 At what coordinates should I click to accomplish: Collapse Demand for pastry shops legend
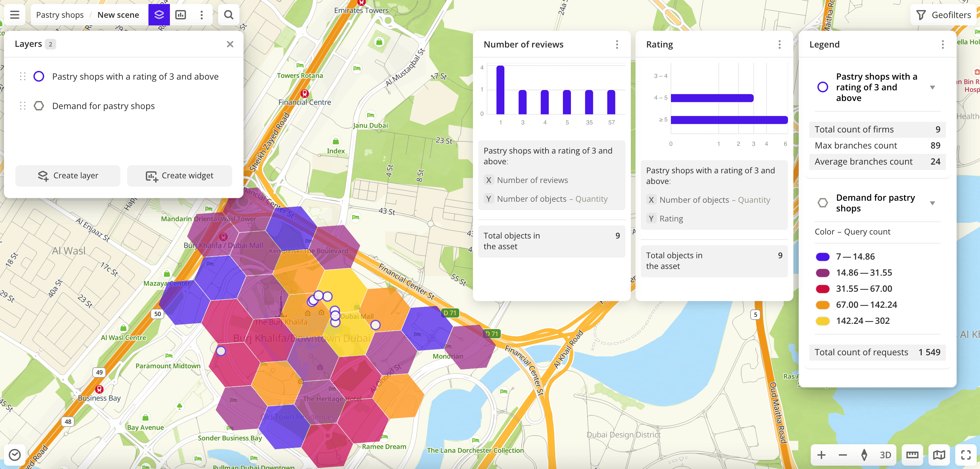pyautogui.click(x=933, y=203)
